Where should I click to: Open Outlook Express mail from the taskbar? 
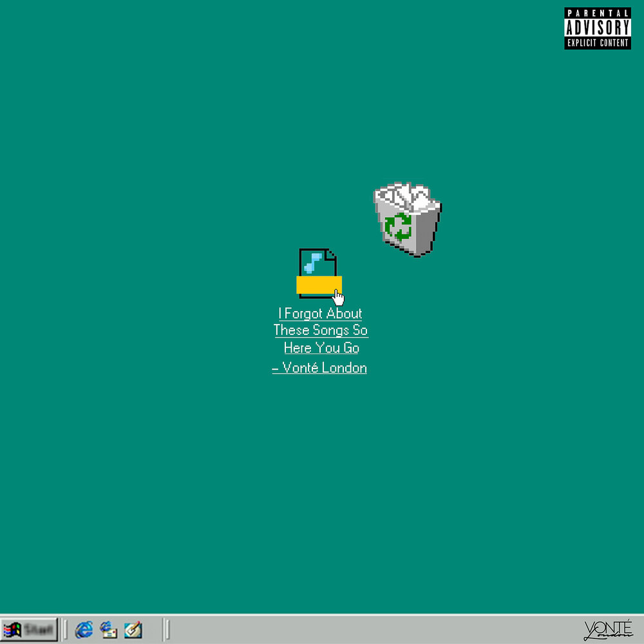108,629
